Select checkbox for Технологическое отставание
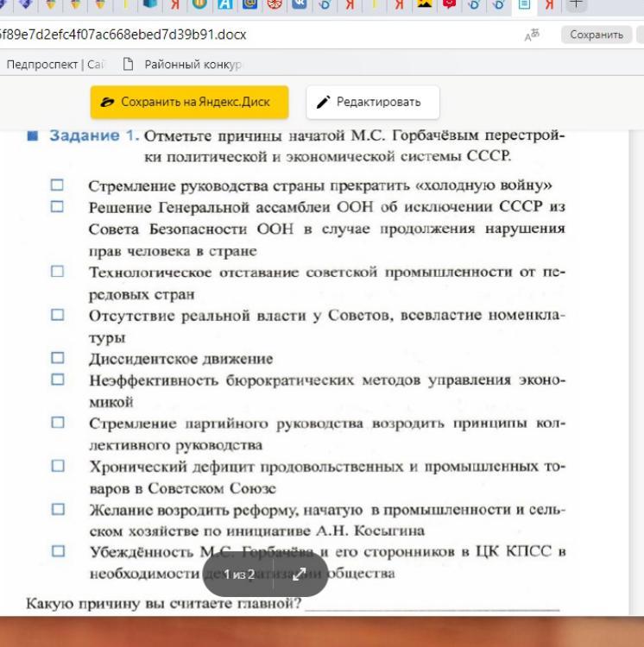This screenshot has height=647, width=644. pos(57,272)
